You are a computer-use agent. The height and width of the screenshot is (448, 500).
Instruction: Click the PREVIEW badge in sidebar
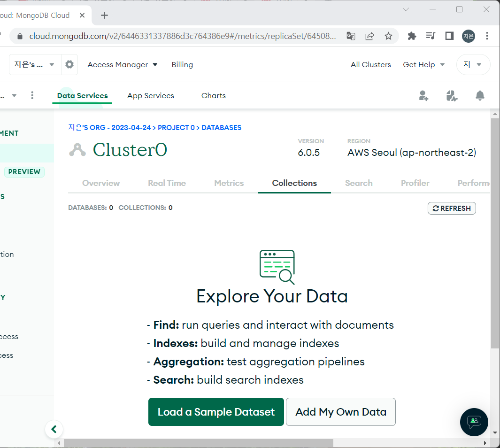pos(24,172)
